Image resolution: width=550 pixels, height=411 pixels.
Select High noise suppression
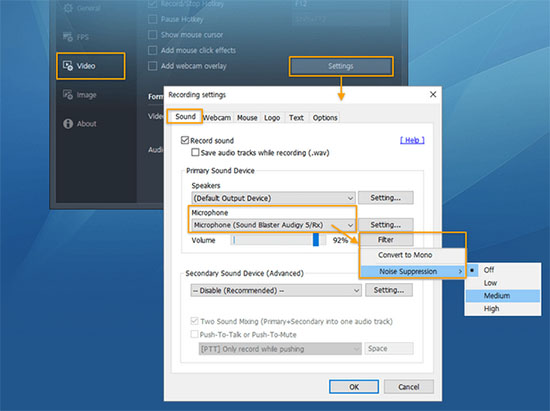pyautogui.click(x=503, y=309)
